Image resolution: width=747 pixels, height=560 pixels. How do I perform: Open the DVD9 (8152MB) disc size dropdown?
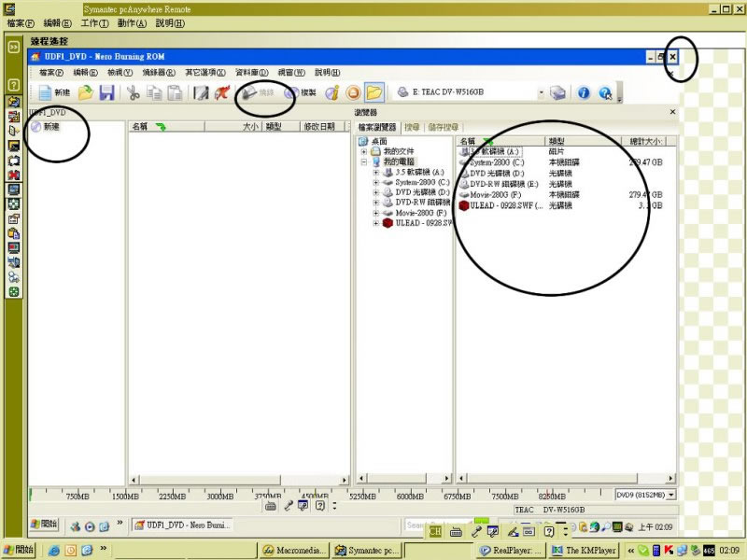coord(670,495)
